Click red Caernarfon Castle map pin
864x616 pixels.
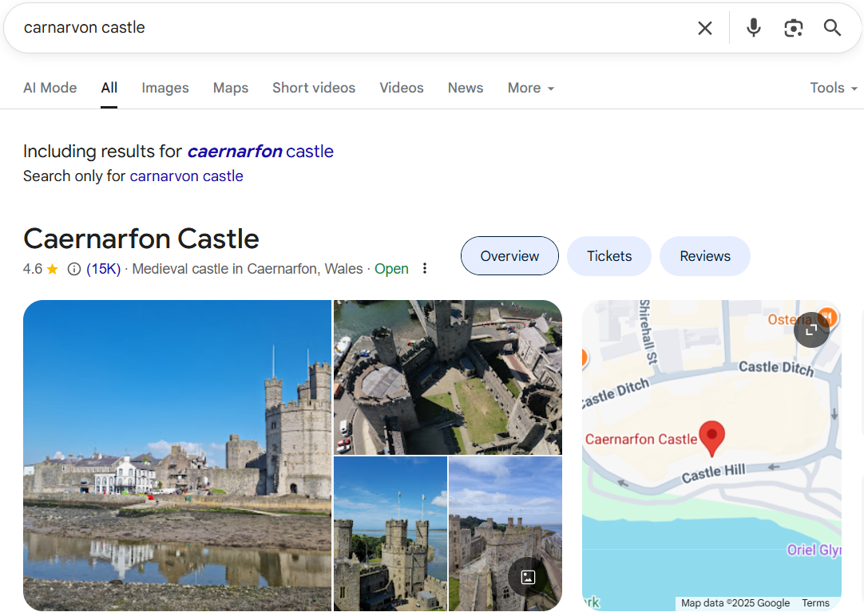click(x=711, y=437)
